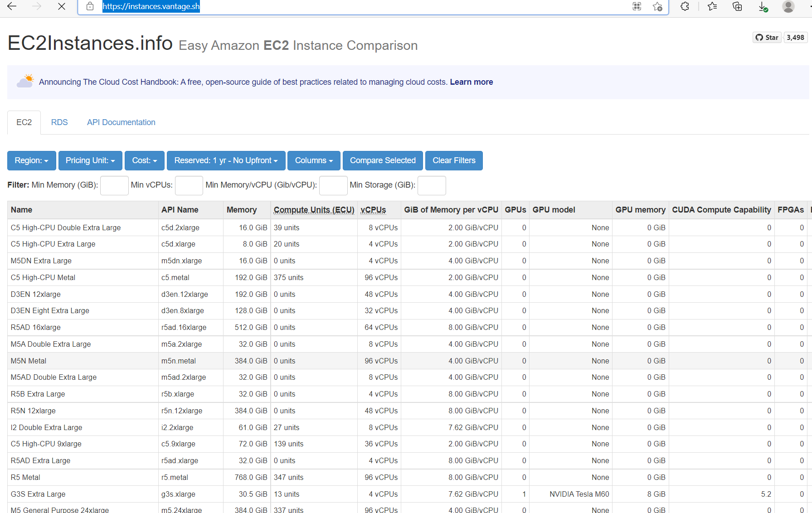Open the favorites list icon

[712, 6]
